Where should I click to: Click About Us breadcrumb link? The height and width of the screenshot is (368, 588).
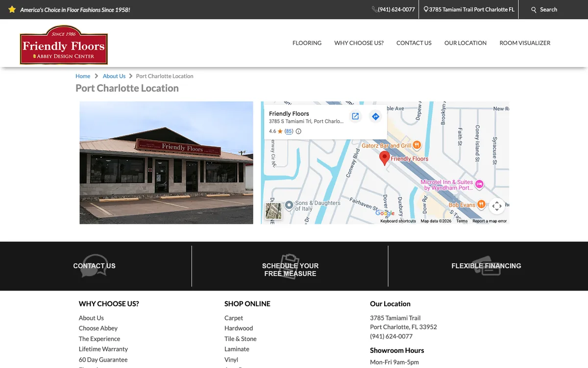(114, 76)
